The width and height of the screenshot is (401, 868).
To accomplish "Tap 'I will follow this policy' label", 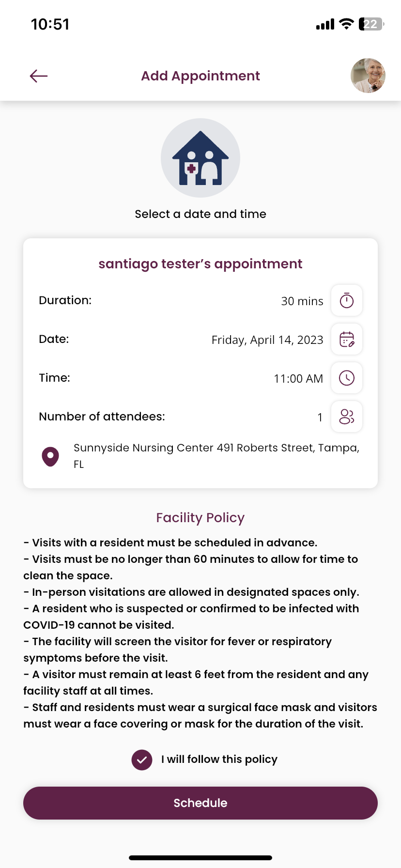I will click(219, 759).
